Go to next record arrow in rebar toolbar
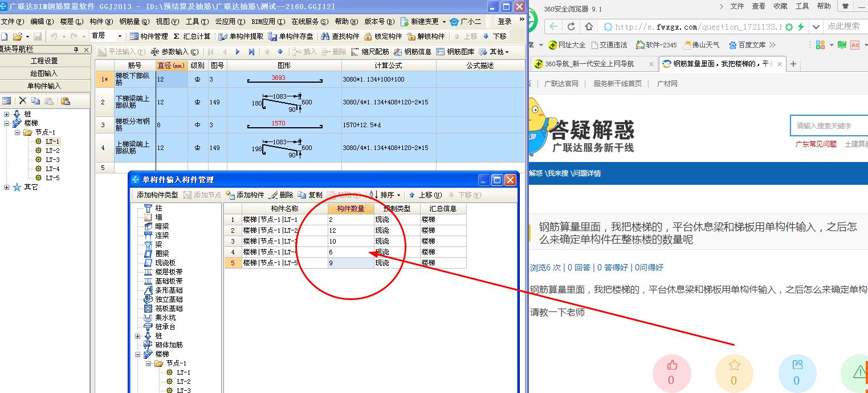This screenshot has height=393, width=868. click(x=238, y=52)
